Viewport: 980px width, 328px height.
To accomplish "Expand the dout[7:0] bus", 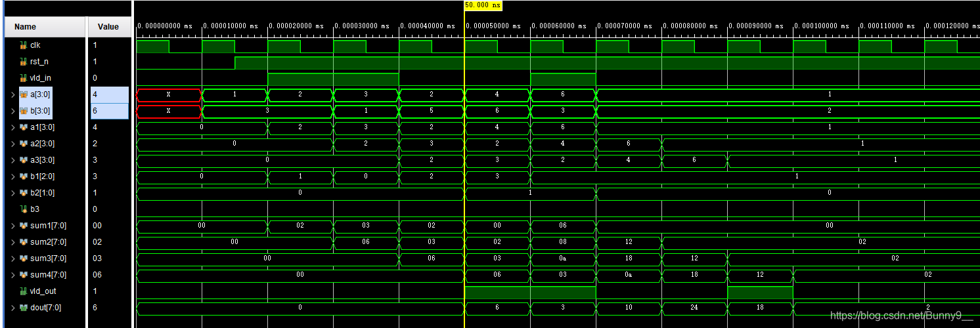I will (x=12, y=308).
